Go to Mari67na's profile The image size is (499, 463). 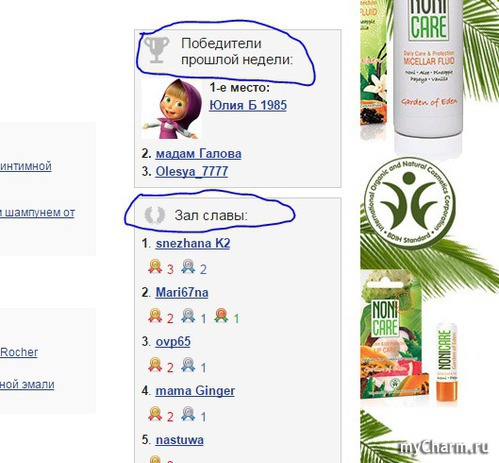click(x=182, y=293)
